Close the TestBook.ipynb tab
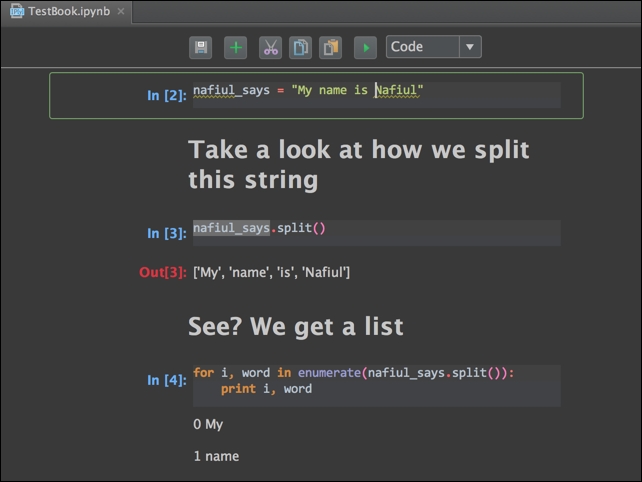642x482 pixels. [x=121, y=11]
